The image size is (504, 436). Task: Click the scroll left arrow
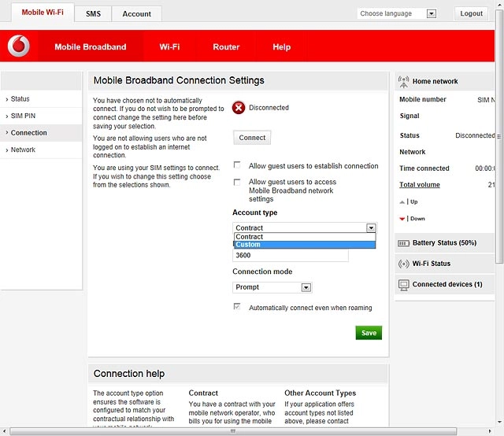click(x=4, y=431)
